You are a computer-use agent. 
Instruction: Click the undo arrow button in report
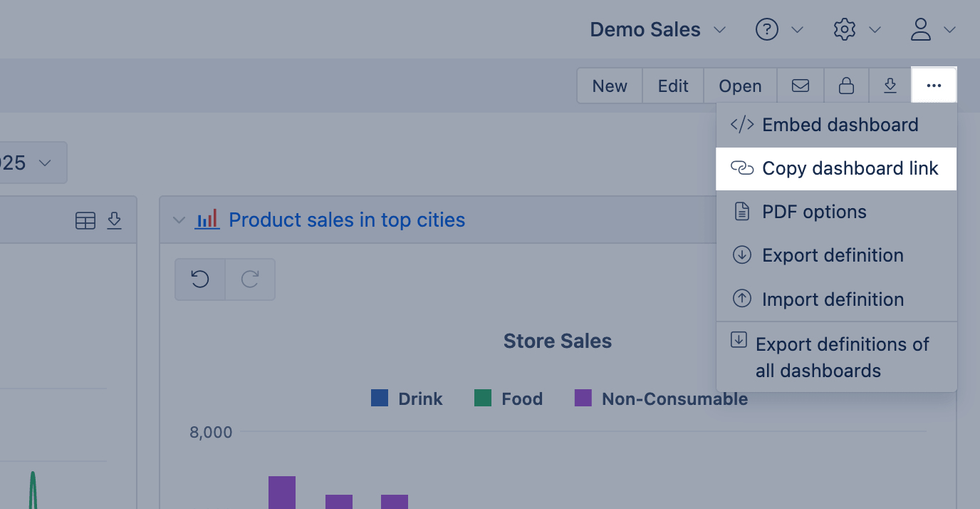coord(200,279)
